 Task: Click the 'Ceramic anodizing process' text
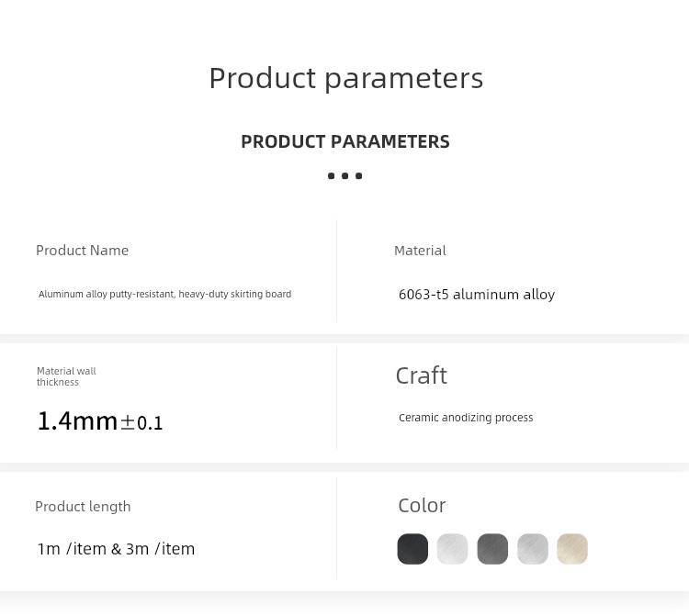click(x=466, y=418)
